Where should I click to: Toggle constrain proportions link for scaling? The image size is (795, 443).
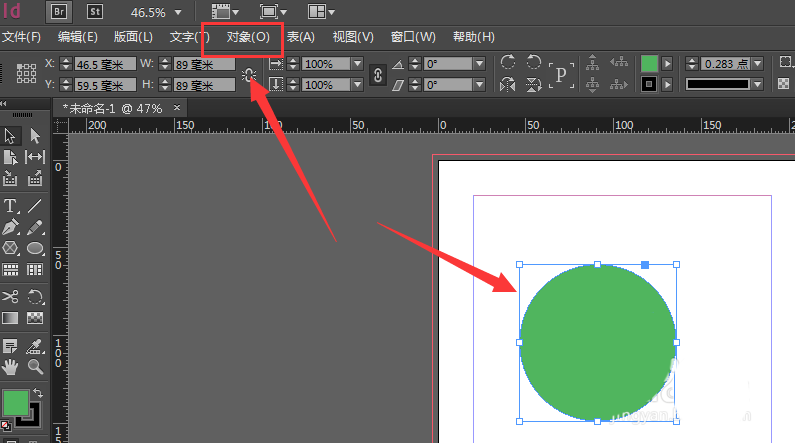pyautogui.click(x=377, y=74)
